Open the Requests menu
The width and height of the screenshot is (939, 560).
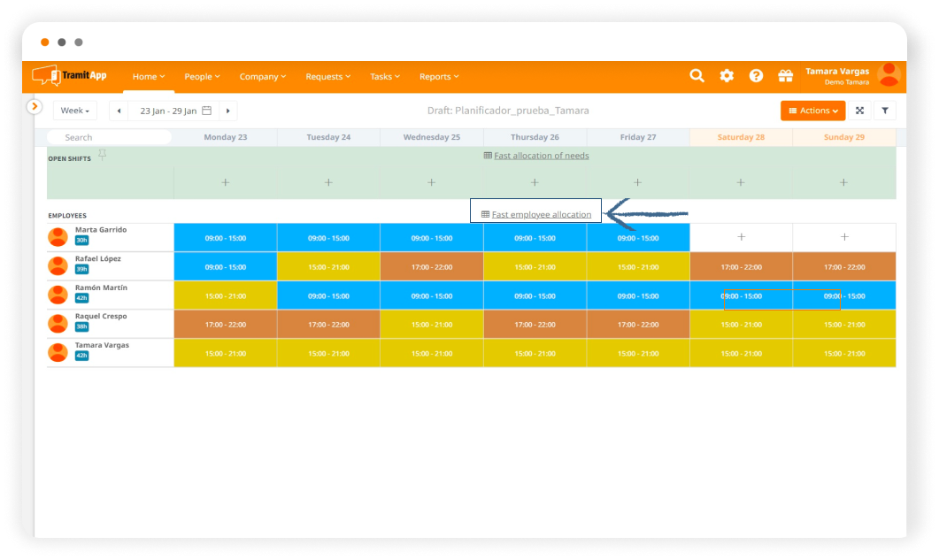pos(327,77)
